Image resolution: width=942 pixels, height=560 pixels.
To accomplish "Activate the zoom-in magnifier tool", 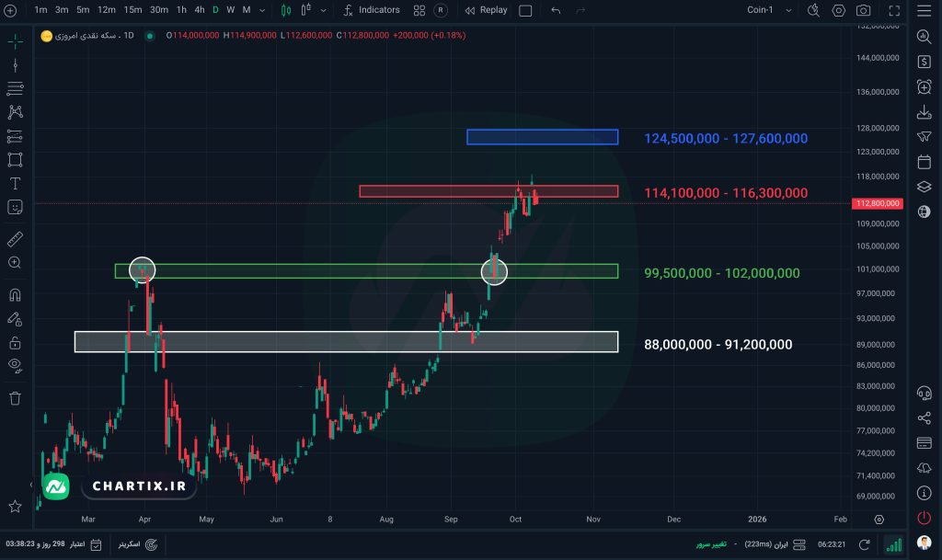I will (x=15, y=262).
